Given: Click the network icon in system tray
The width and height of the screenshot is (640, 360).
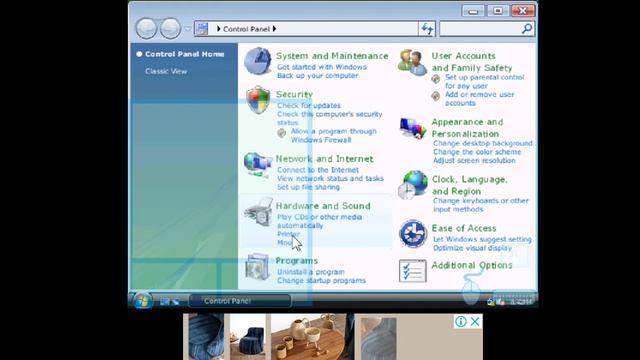Looking at the screenshot, I should (491, 302).
